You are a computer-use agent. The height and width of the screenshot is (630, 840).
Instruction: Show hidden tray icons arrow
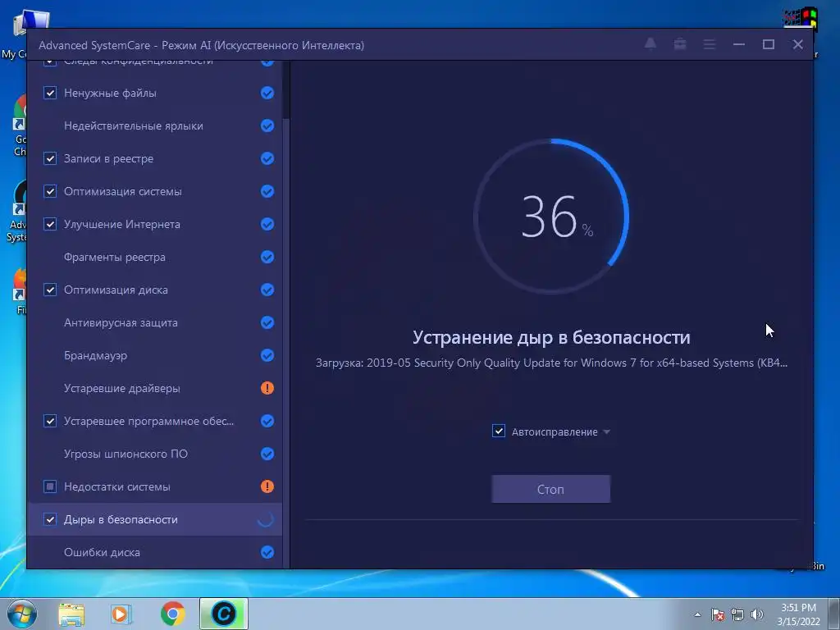pyautogui.click(x=697, y=614)
